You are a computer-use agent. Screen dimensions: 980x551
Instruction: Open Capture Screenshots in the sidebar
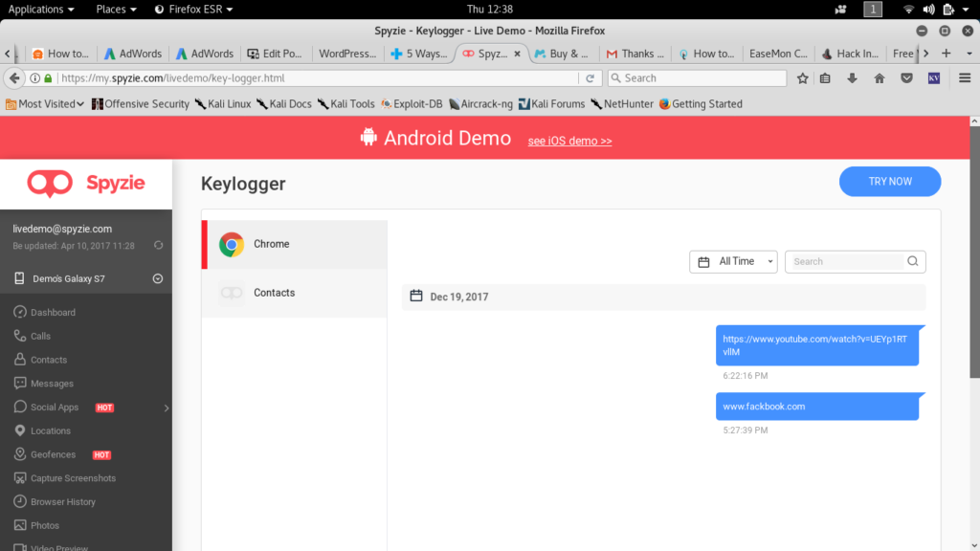coord(73,478)
